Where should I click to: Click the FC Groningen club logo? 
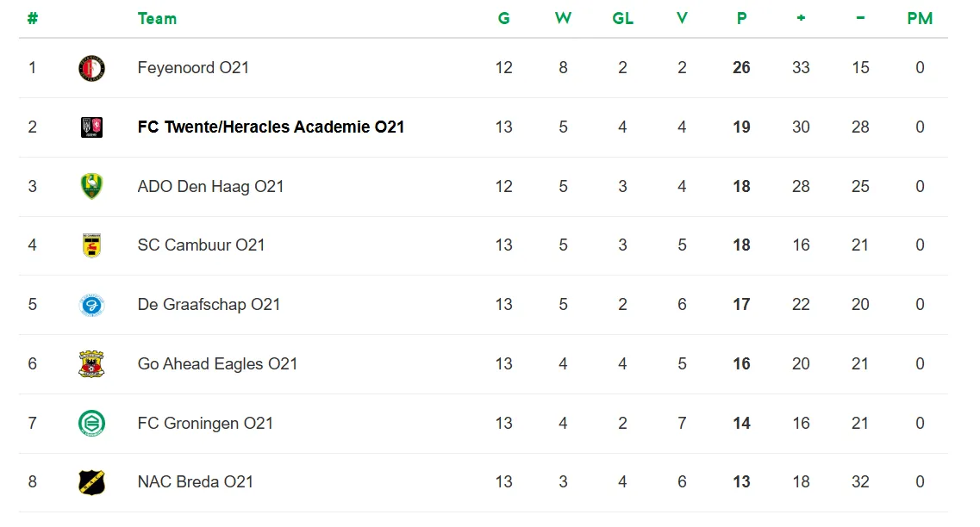point(91,424)
